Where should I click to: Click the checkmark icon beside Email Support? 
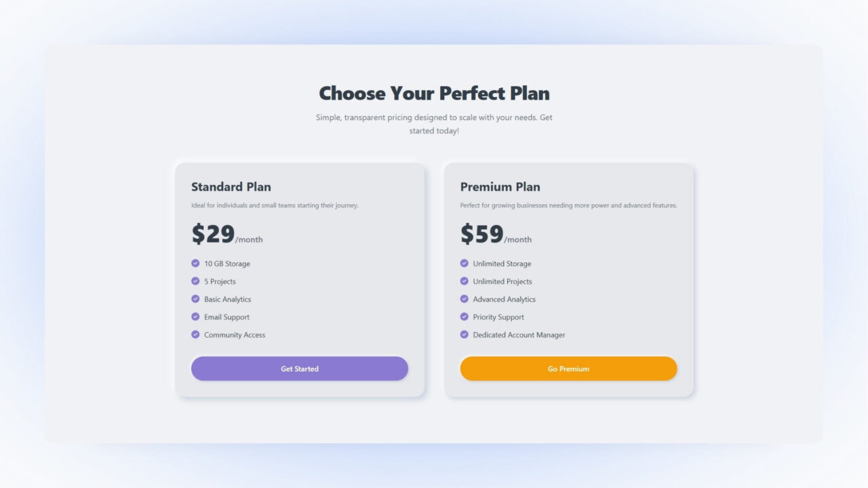pos(194,317)
